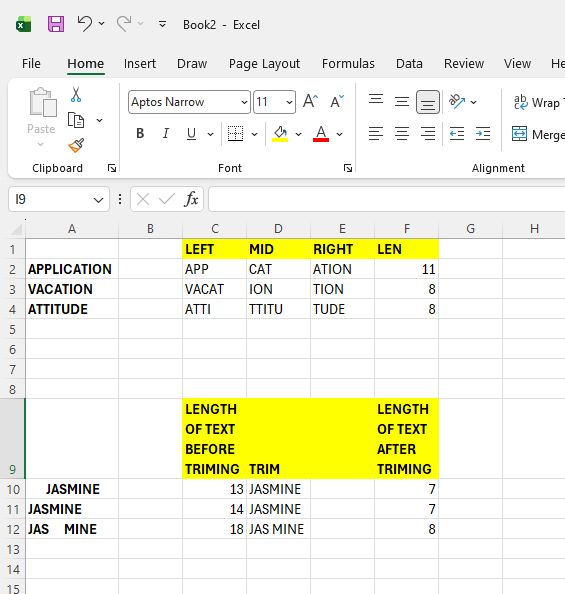The height and width of the screenshot is (594, 565).
Task: Apply yellow fill color with paint bucket
Action: 280,134
